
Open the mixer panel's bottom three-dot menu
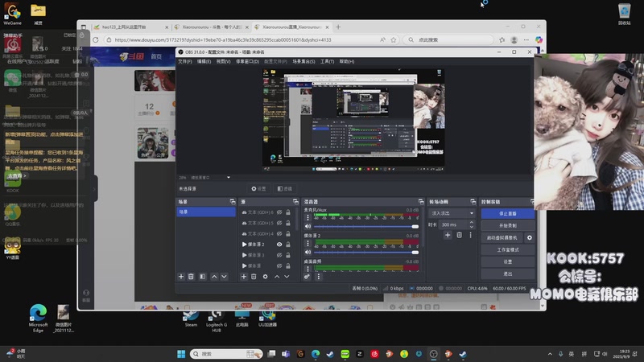[x=318, y=277]
